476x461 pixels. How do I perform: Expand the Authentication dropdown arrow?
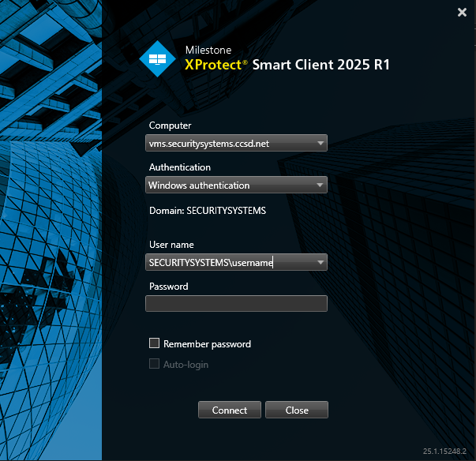point(320,185)
